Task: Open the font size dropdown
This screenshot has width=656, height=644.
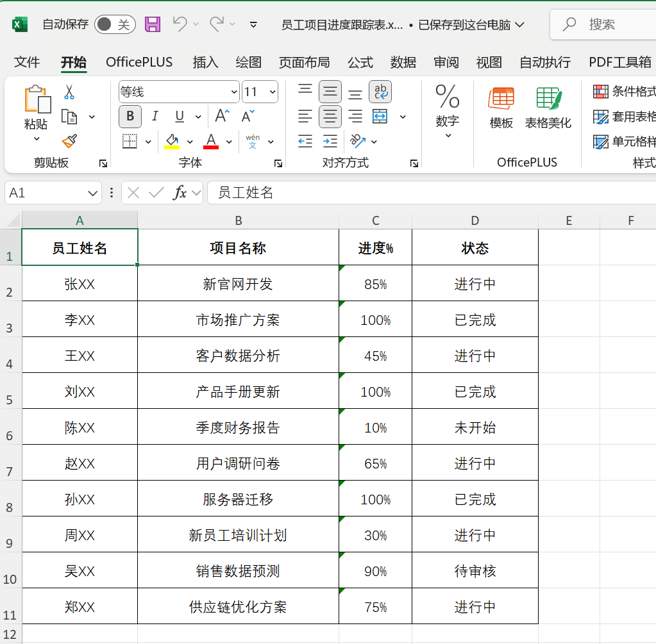Action: point(272,92)
